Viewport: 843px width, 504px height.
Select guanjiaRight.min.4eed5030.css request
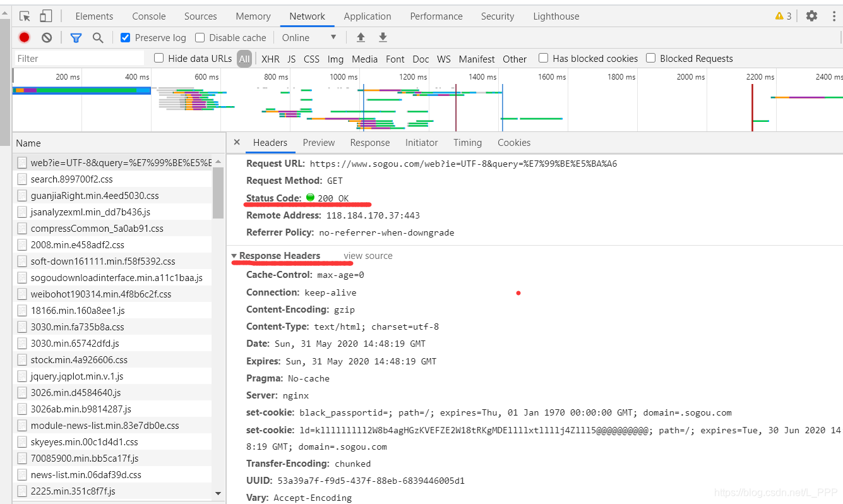[x=113, y=196]
